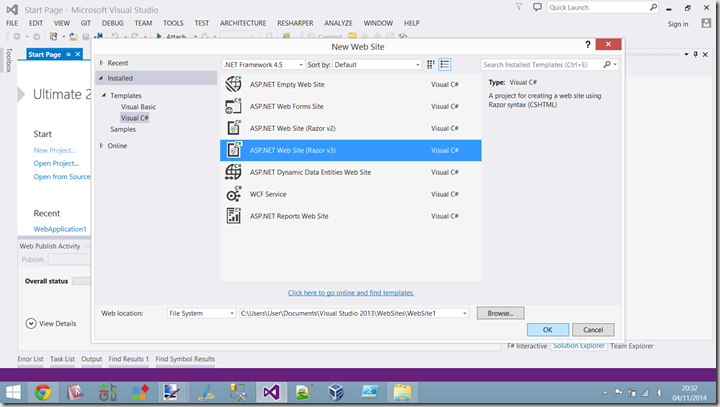Image resolution: width=720 pixels, height=407 pixels.
Task: Expand the Online node
Action: (101, 146)
